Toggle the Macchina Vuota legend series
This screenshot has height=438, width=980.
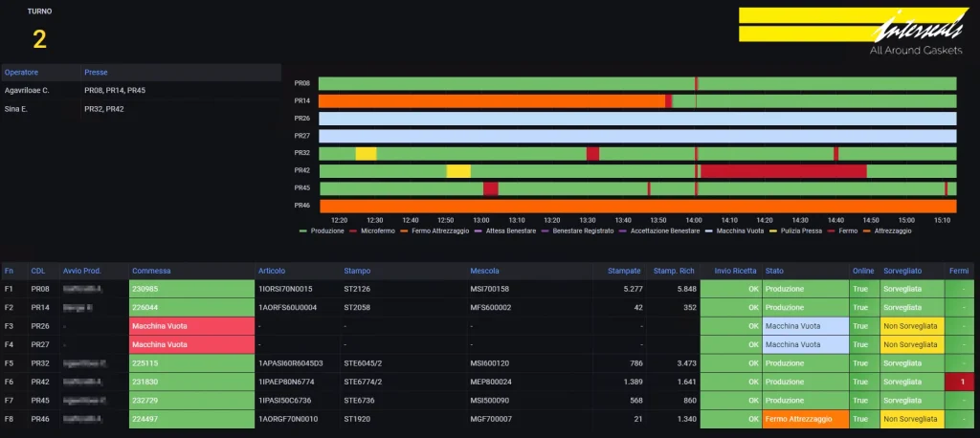point(727,230)
